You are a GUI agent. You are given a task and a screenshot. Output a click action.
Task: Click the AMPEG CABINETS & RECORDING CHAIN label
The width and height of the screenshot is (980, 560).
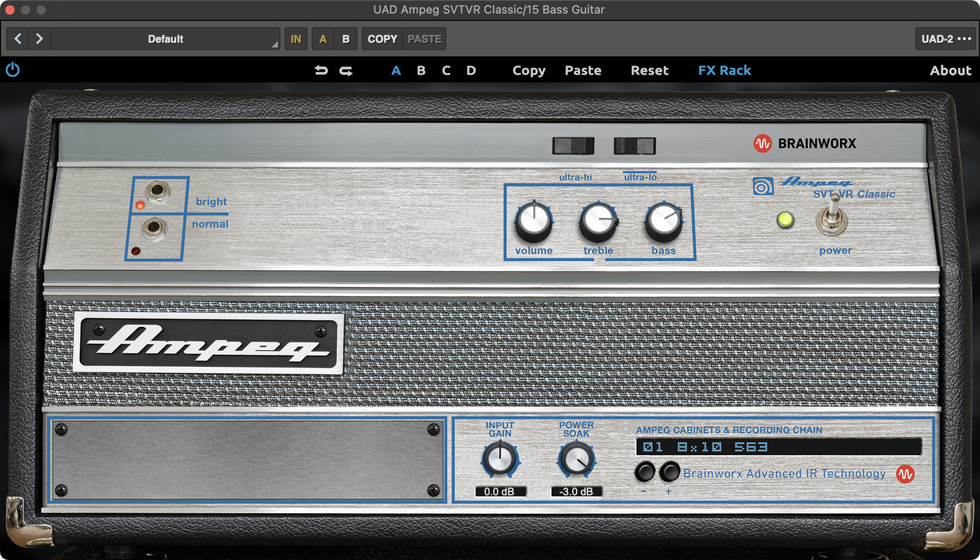click(729, 430)
